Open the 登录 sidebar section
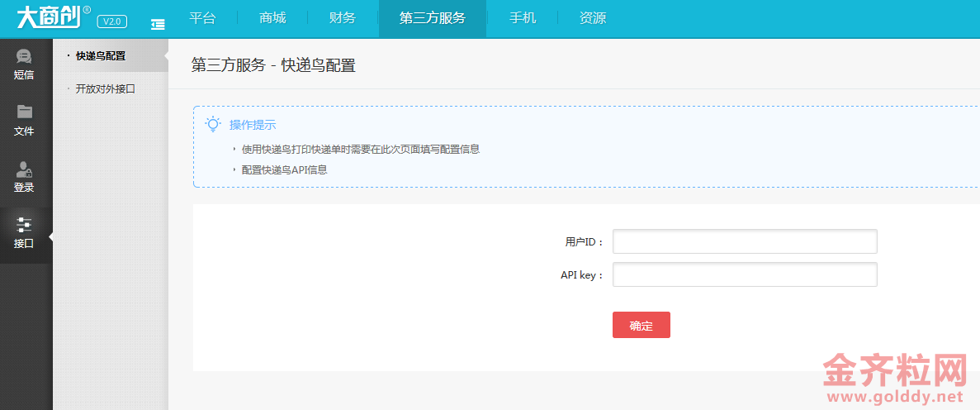 24,179
